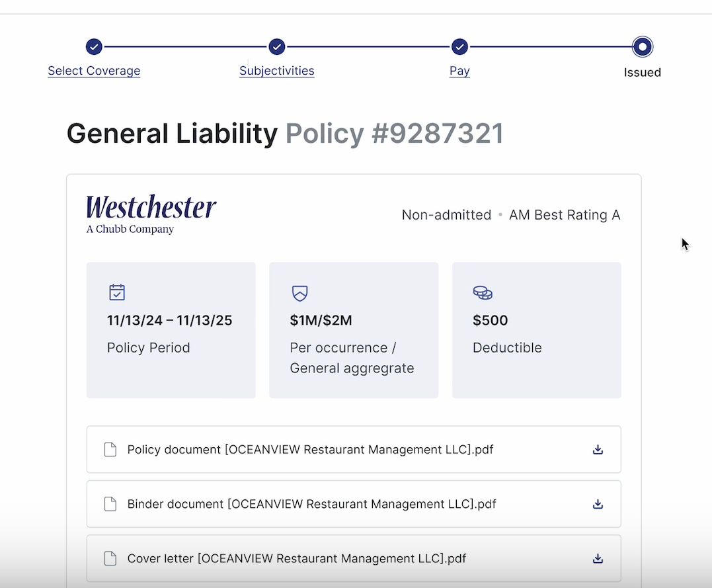Click the Policy Period 11/13/24 – 11/13/25 card
712x588 pixels.
point(171,330)
